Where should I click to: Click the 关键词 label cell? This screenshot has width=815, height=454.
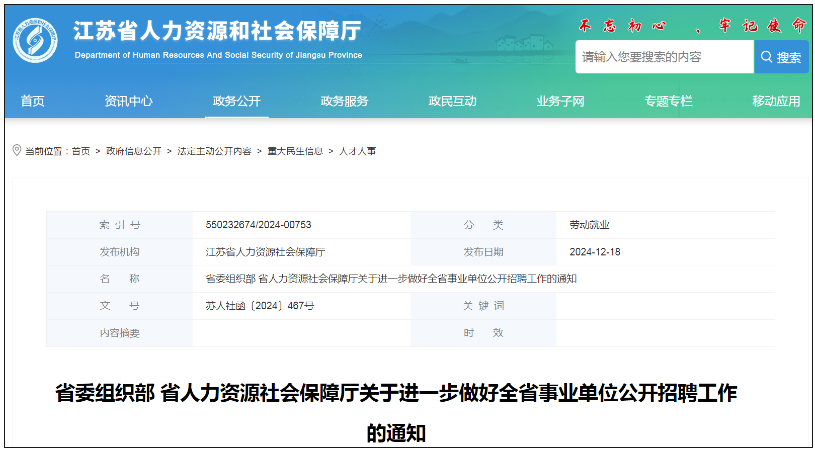click(x=483, y=306)
